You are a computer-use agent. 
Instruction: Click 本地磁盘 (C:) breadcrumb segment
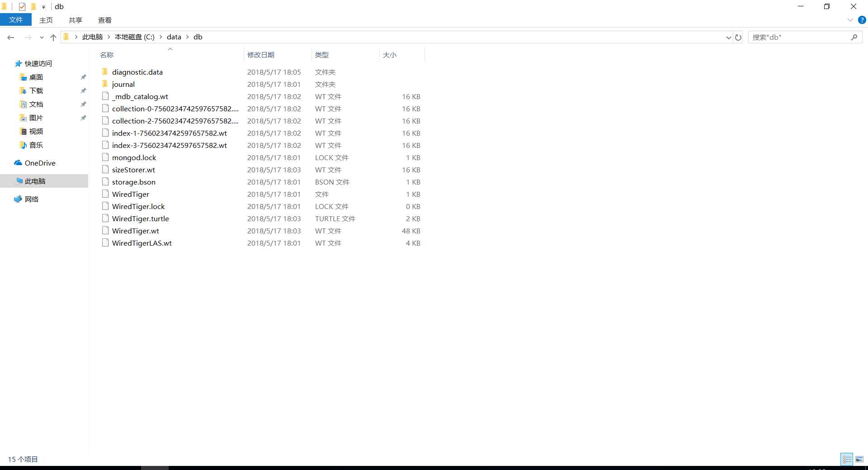point(134,37)
